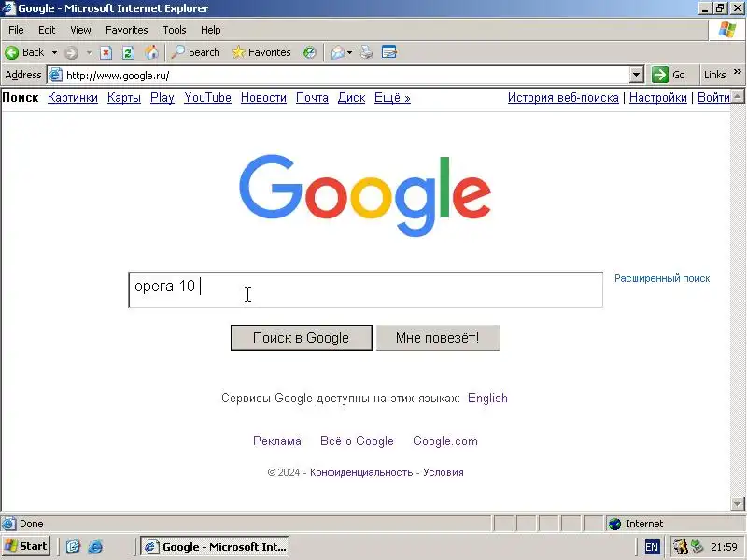Viewport: 747px width, 560px height.
Task: Click the scrollbar down arrow
Action: pyautogui.click(x=737, y=503)
